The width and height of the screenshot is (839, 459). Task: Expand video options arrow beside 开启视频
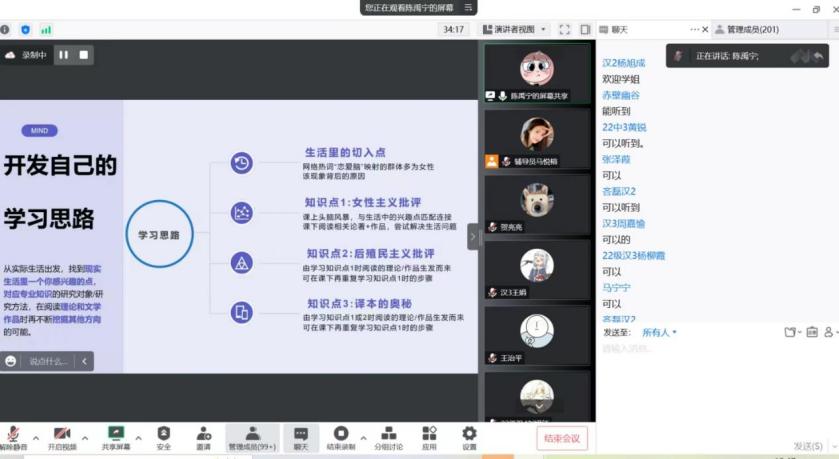[x=85, y=438]
